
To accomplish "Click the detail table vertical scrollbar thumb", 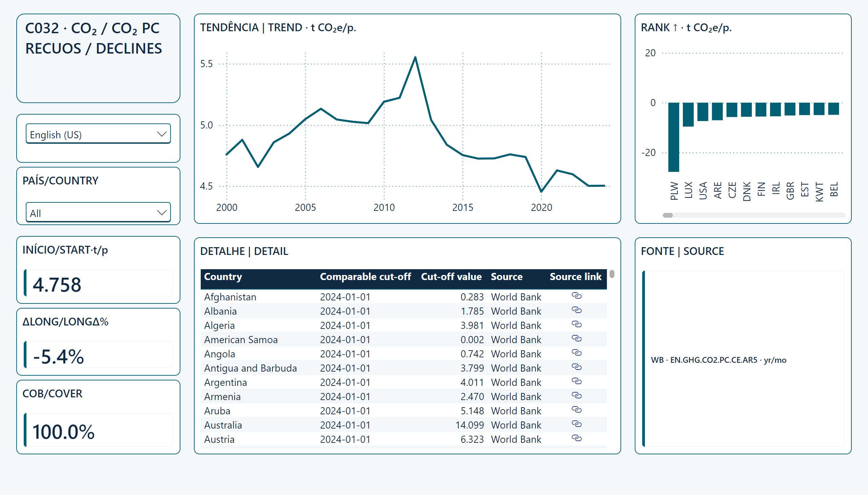I will pyautogui.click(x=612, y=274).
